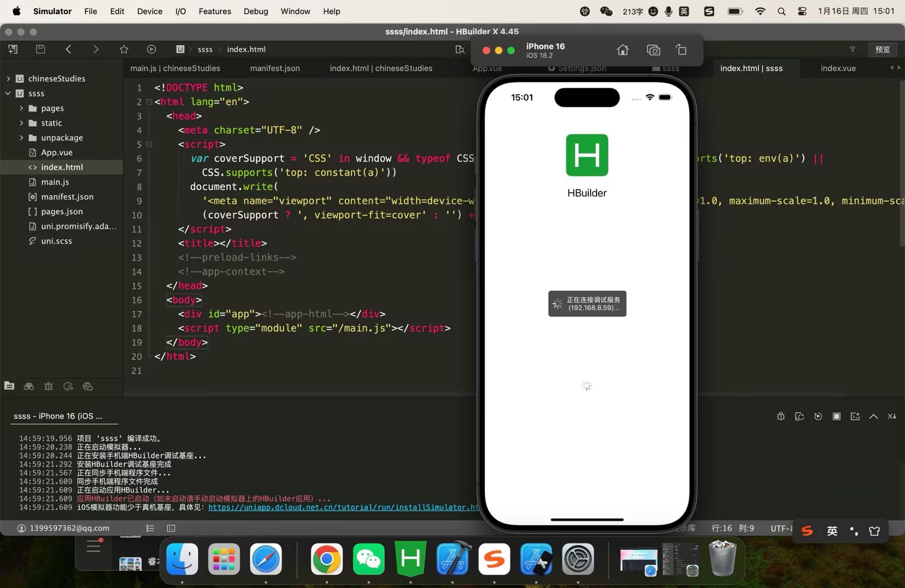Click the star bookmark icon in toolbar

click(x=124, y=49)
